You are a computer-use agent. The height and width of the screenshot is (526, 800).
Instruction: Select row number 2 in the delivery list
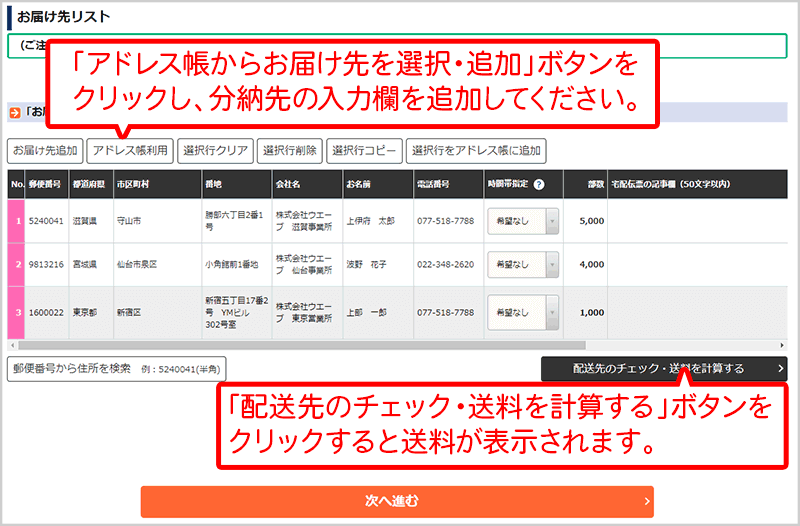point(17,265)
